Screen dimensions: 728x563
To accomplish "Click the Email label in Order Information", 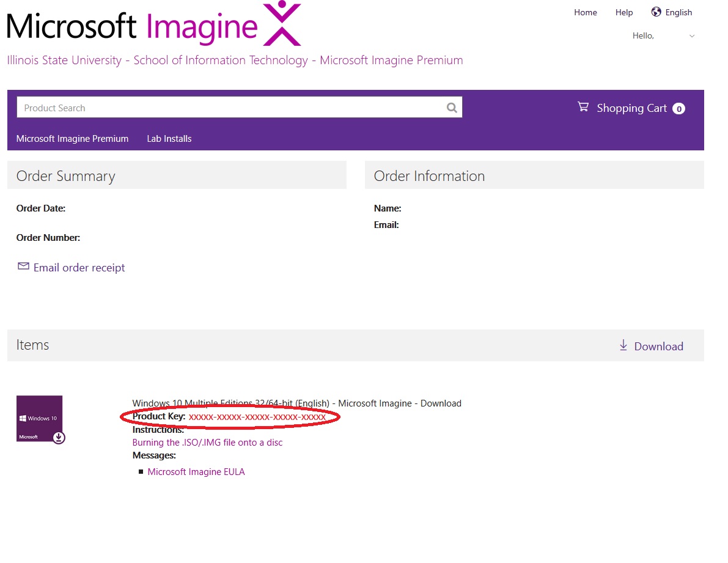I will [386, 225].
